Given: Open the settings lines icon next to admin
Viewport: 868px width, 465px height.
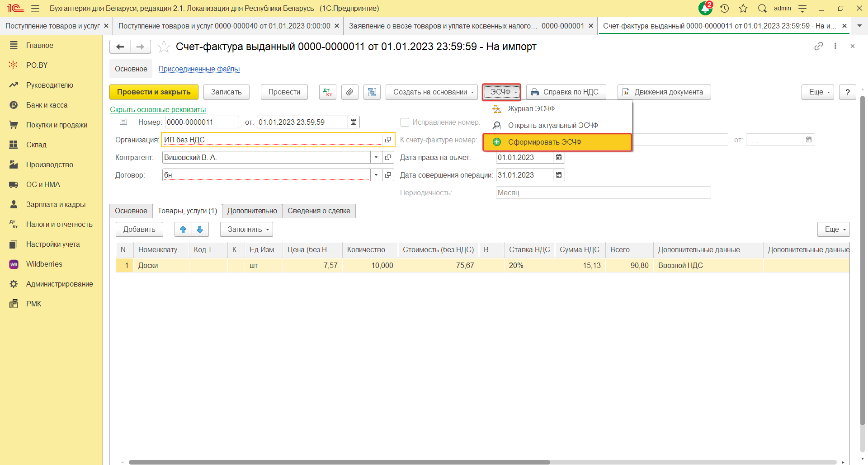Looking at the screenshot, I should pyautogui.click(x=802, y=8).
